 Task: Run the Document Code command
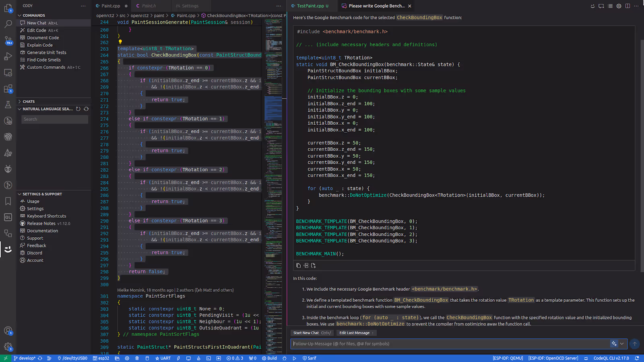click(x=54, y=38)
